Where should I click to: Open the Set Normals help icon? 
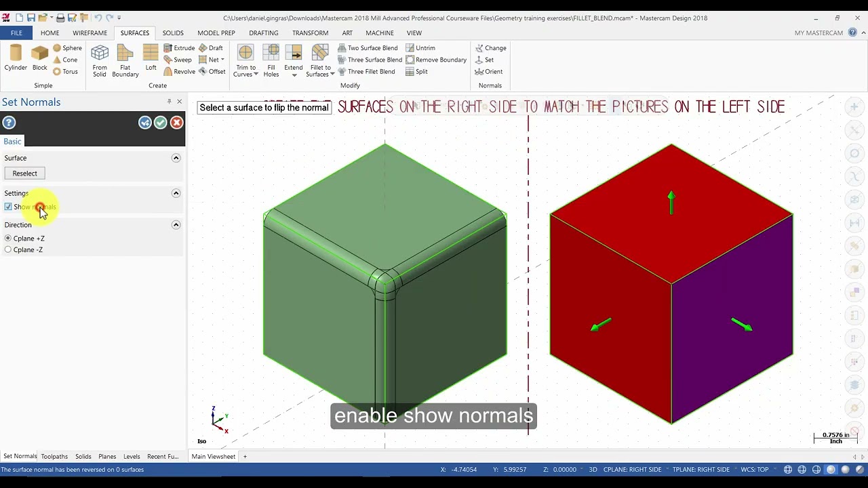[9, 123]
